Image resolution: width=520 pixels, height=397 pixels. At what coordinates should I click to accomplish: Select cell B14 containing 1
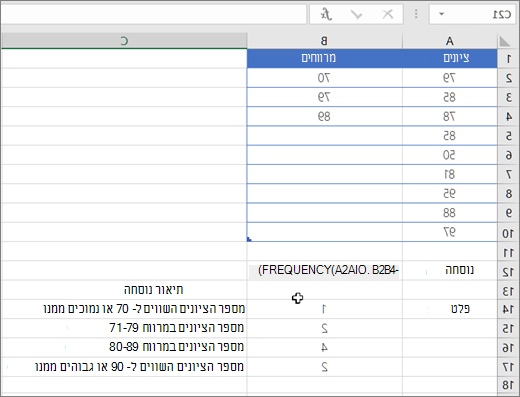[x=324, y=309]
